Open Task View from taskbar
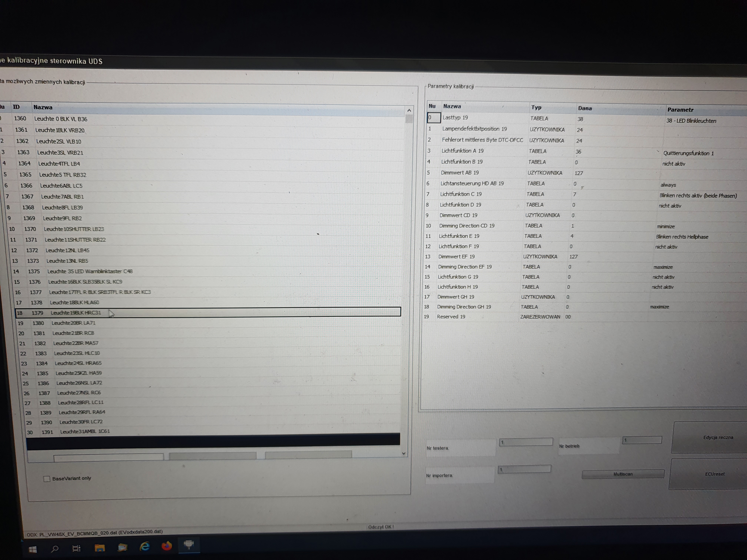 [x=77, y=549]
